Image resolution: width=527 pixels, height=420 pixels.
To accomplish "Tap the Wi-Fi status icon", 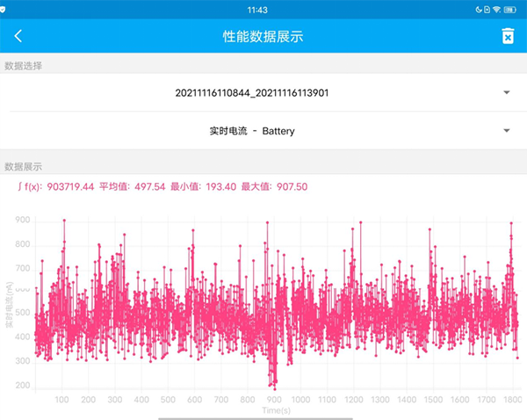I will pyautogui.click(x=496, y=9).
